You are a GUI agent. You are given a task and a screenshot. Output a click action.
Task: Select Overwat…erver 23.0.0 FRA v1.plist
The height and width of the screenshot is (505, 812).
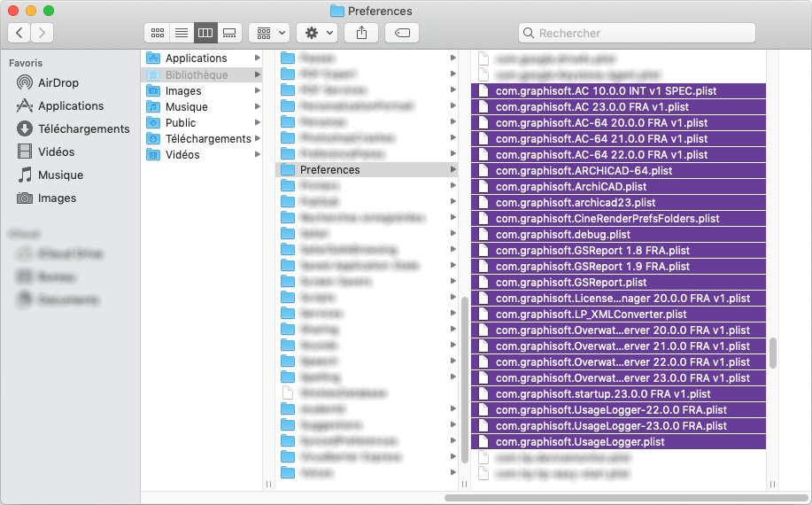(x=618, y=378)
